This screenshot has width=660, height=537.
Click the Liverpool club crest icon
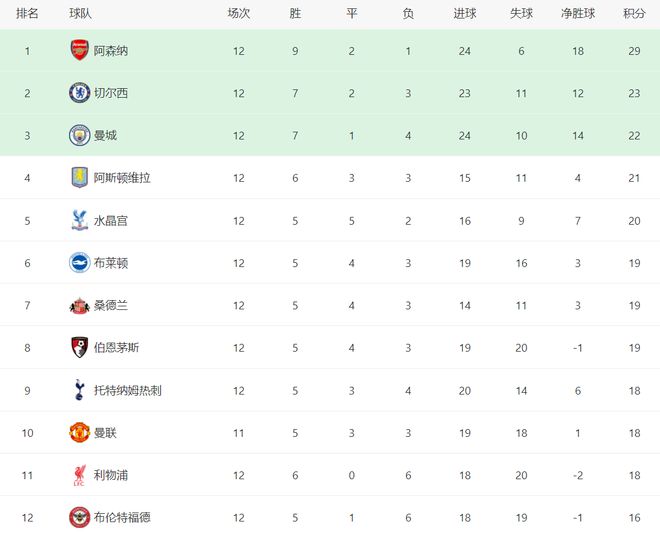(x=79, y=475)
